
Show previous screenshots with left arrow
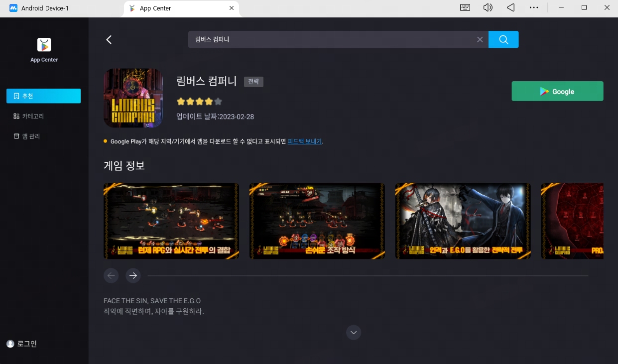[111, 275]
